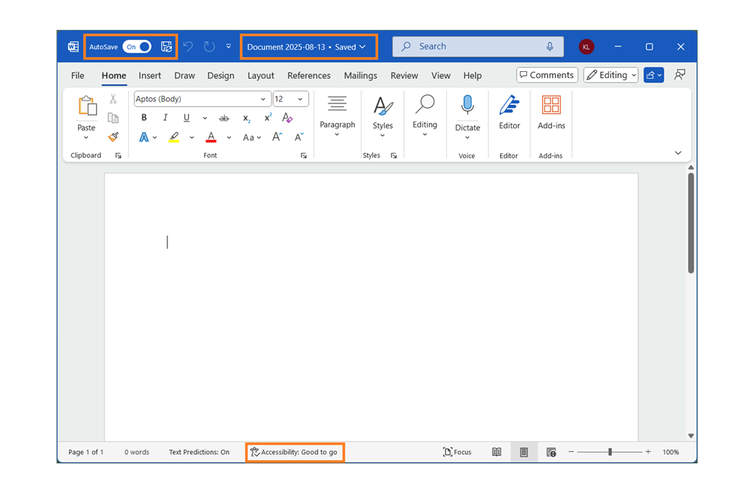750x500 pixels.
Task: Toggle Subscript formatting
Action: (x=246, y=118)
